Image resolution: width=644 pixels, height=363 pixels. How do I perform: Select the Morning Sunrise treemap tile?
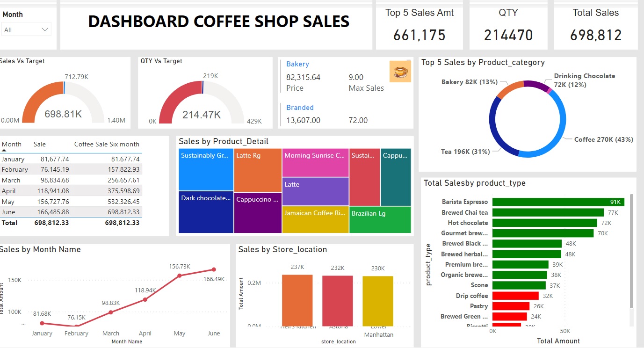[315, 162]
